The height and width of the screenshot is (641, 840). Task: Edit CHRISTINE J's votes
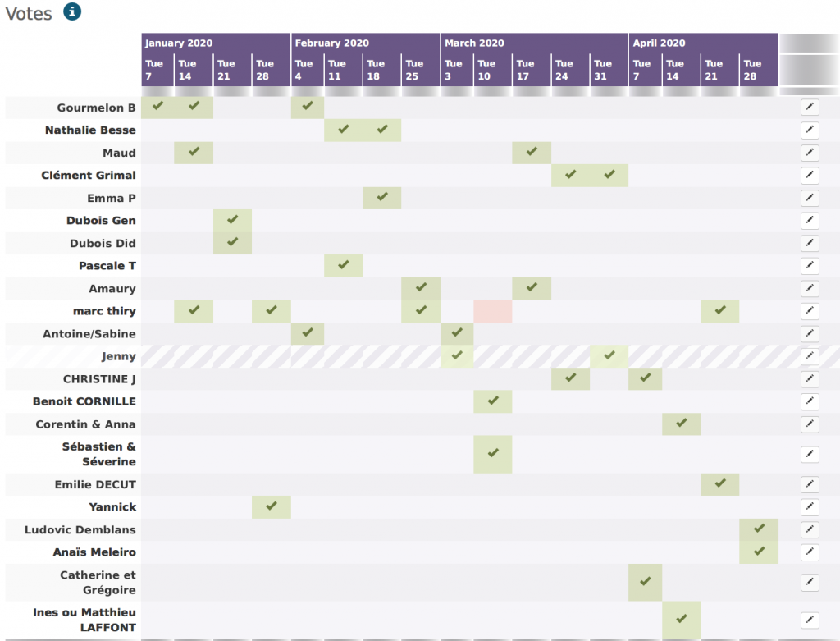coord(810,379)
